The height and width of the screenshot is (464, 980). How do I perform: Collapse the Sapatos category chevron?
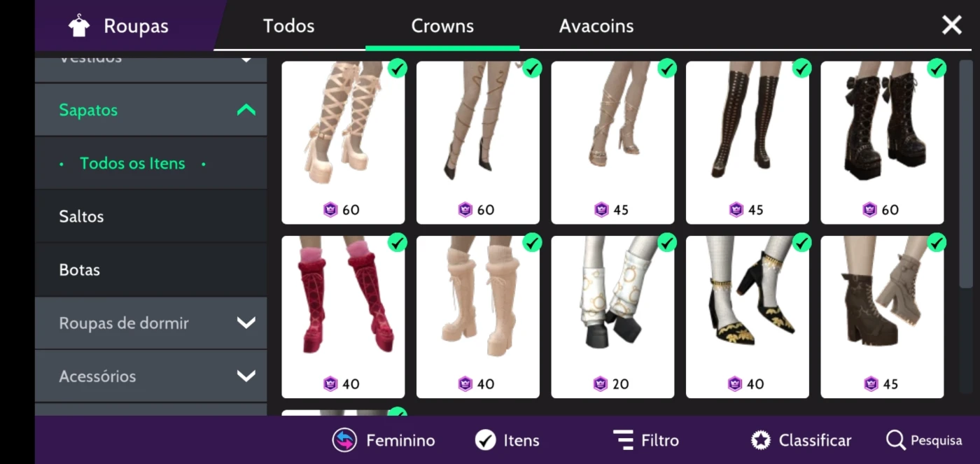(246, 110)
